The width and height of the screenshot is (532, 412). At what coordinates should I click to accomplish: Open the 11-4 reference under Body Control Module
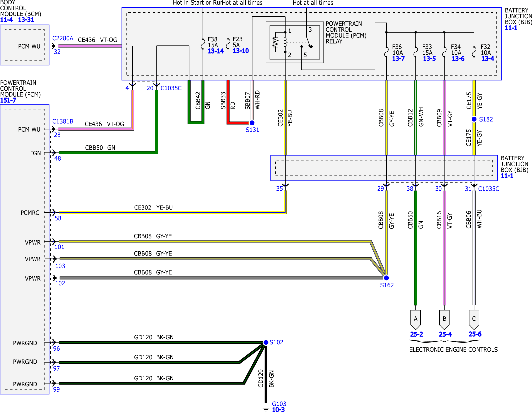6,20
